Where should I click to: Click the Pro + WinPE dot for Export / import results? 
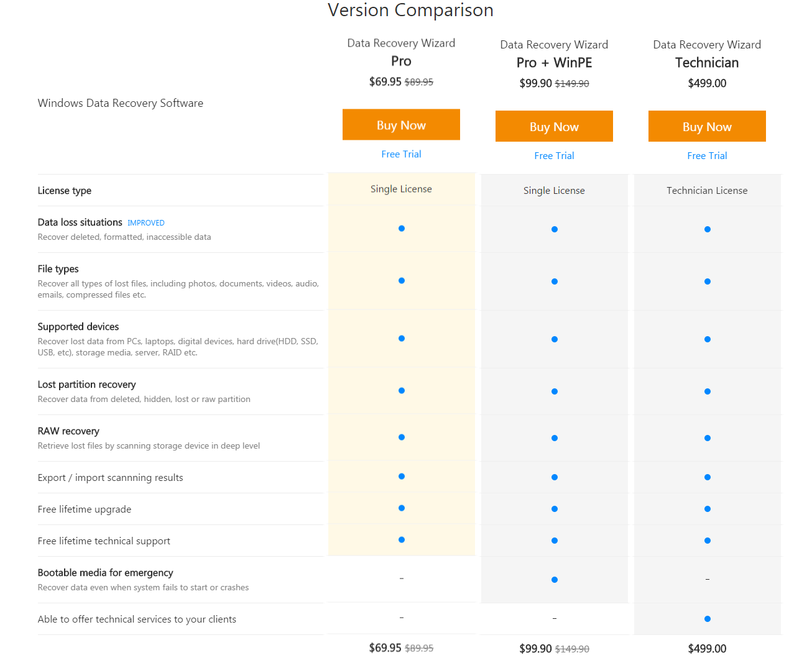tap(555, 477)
